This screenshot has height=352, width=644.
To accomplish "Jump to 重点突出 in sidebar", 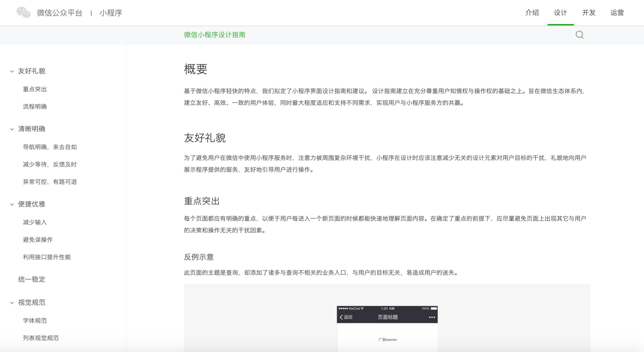I will click(x=35, y=89).
